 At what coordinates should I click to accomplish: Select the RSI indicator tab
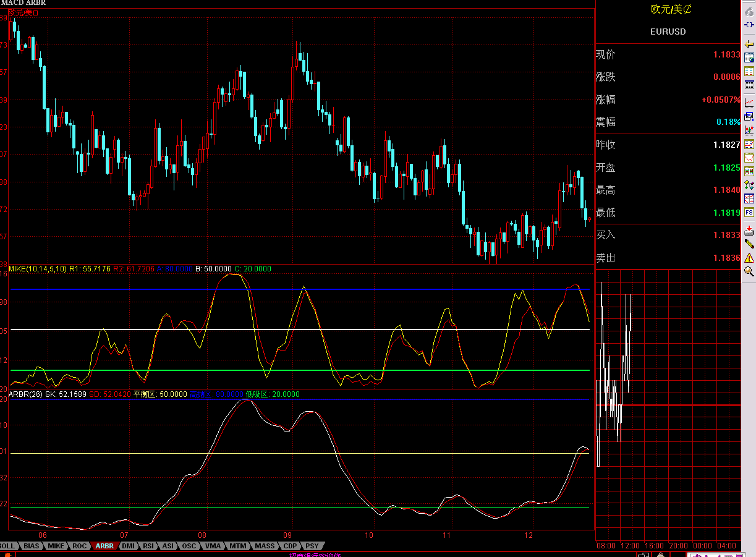click(148, 546)
